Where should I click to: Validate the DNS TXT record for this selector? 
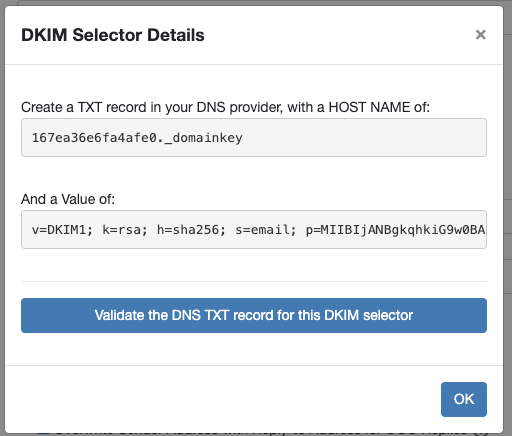click(254, 315)
